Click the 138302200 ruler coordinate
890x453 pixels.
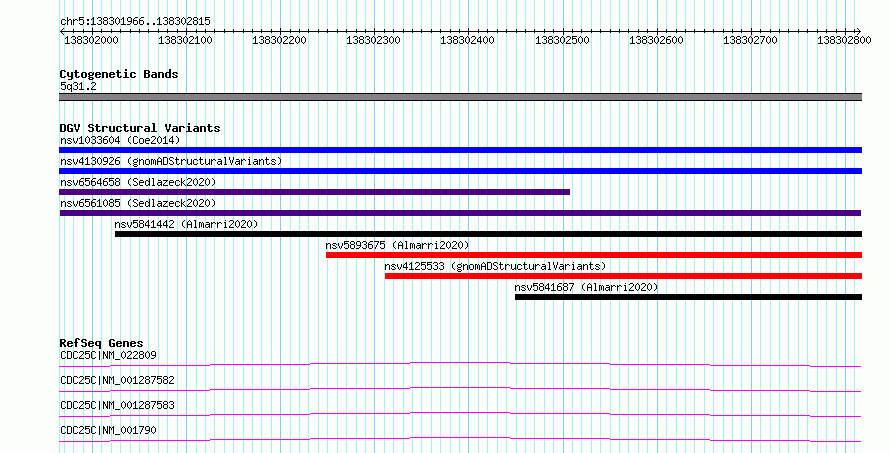coord(279,40)
